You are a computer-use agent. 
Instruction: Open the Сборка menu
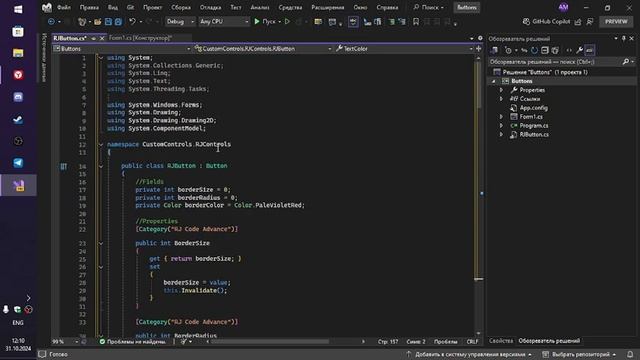(181, 7)
